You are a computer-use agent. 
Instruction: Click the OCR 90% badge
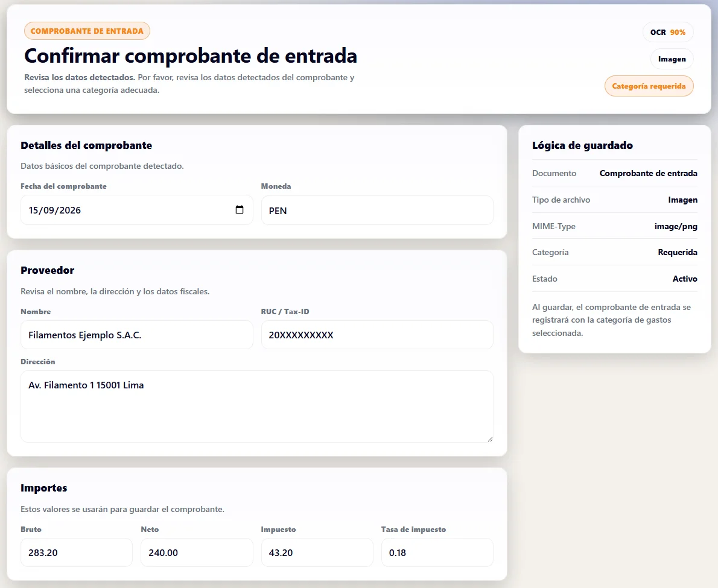(668, 32)
